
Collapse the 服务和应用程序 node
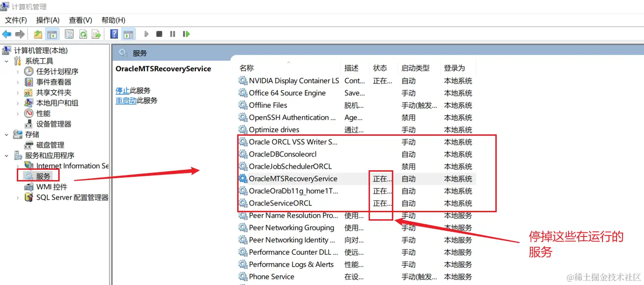coord(7,155)
